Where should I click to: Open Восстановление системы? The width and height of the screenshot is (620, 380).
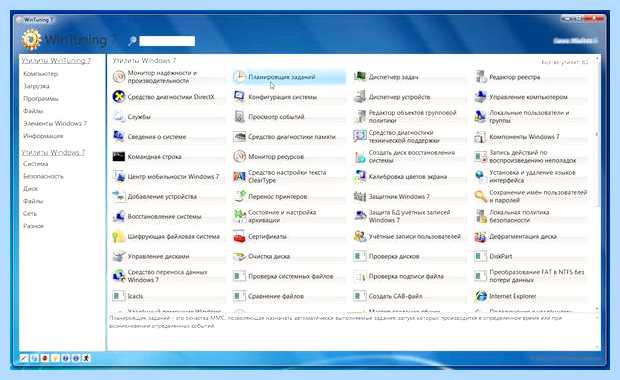168,216
